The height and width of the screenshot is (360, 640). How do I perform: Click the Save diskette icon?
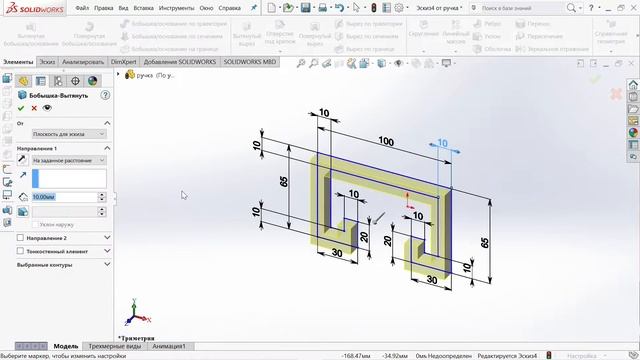click(x=305, y=8)
